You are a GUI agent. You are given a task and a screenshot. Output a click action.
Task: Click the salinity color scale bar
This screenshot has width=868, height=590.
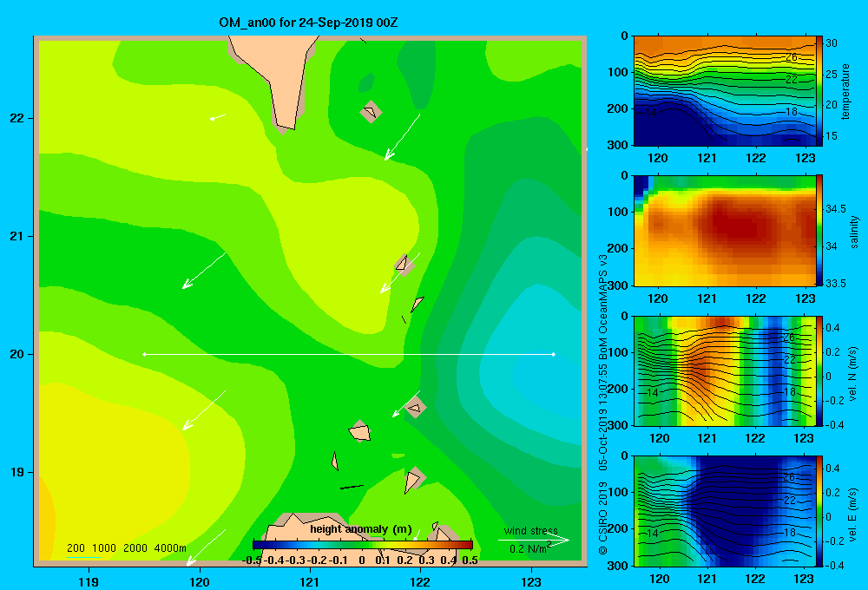[x=819, y=231]
